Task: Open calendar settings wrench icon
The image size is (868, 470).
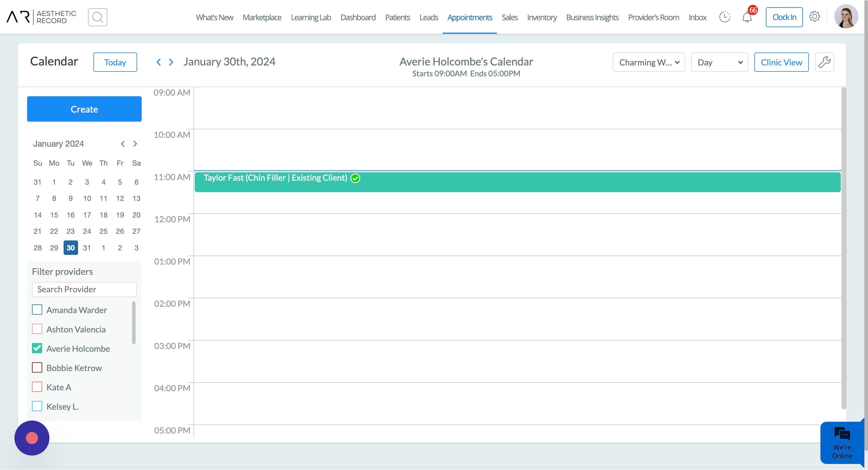Action: (824, 62)
